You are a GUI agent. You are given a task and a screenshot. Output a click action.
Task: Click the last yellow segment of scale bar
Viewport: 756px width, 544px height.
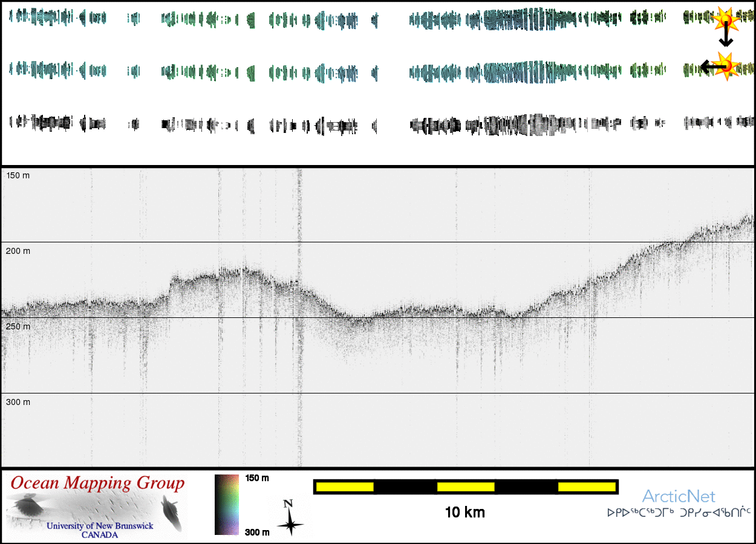point(586,487)
